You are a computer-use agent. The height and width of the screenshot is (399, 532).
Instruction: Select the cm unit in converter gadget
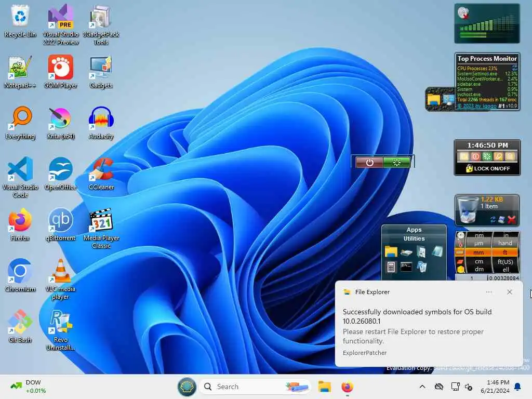click(x=478, y=262)
